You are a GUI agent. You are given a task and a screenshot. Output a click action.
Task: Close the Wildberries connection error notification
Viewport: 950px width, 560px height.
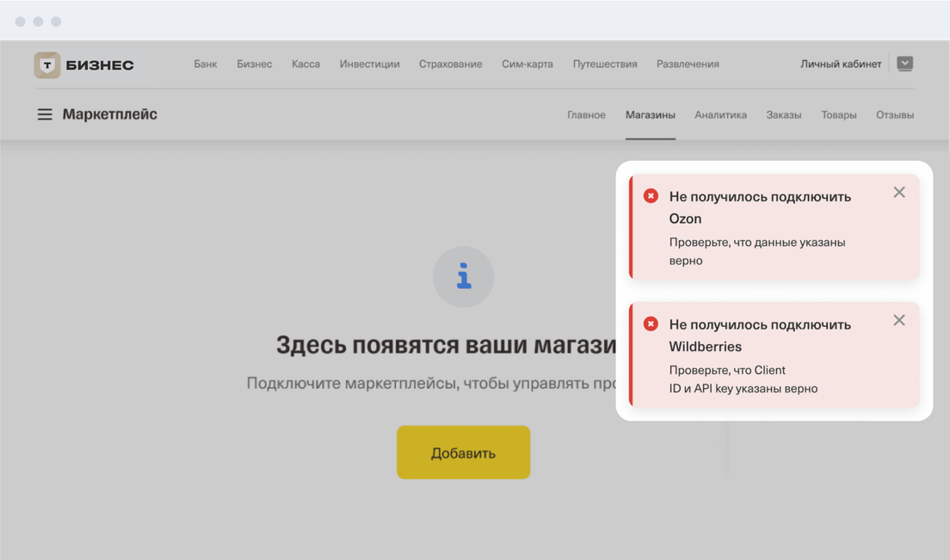(899, 321)
